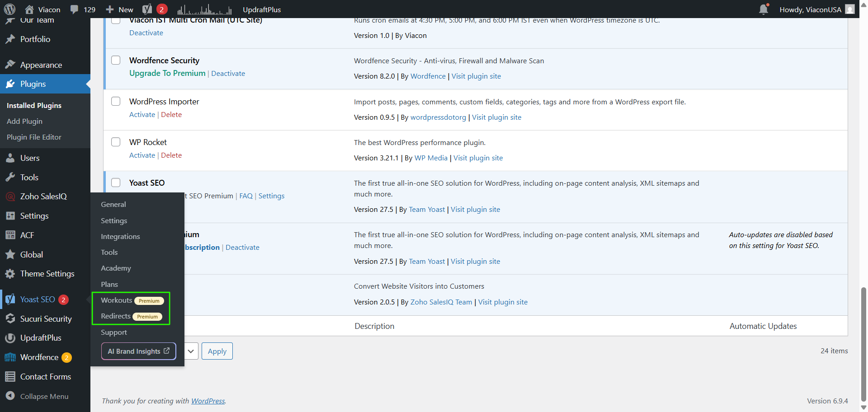Image resolution: width=868 pixels, height=412 pixels.
Task: Open General in Yoast submenu
Action: point(113,204)
